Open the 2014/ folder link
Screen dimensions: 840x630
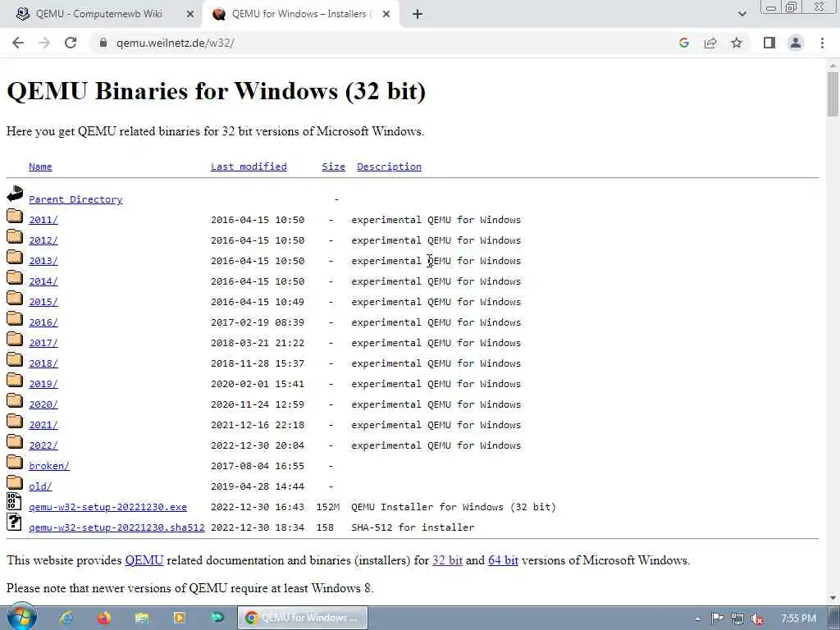[x=43, y=281]
